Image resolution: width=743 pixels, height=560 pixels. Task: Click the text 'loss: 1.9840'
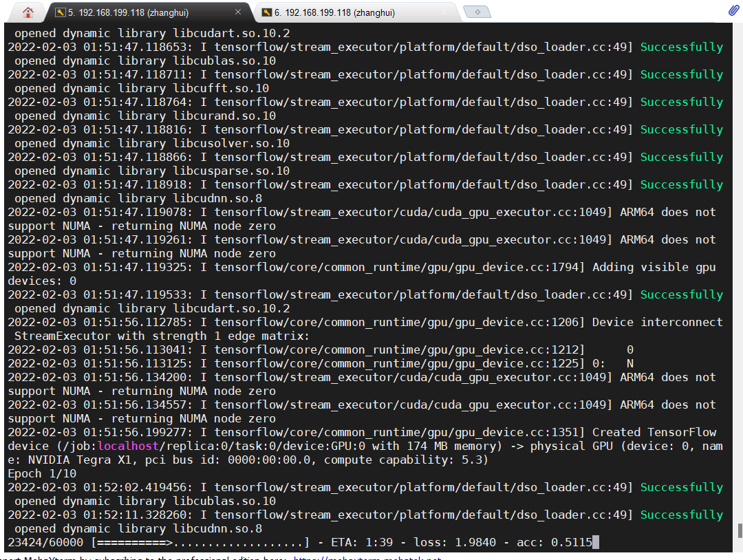[x=455, y=543]
